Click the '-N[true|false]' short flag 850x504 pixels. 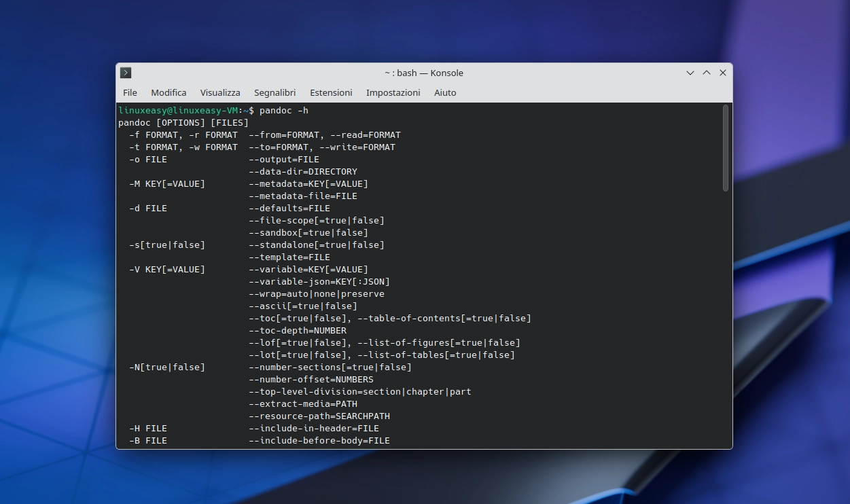pyautogui.click(x=167, y=367)
